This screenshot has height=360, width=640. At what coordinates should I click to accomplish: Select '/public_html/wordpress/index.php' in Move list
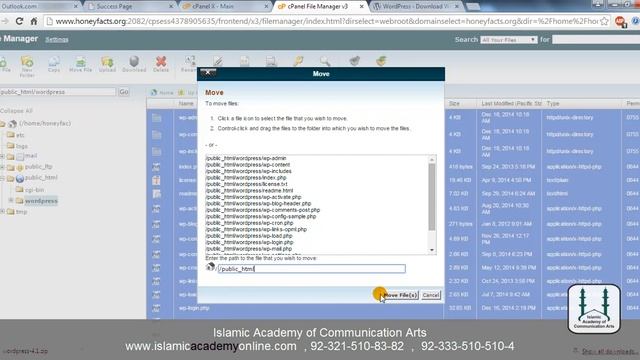pos(246,178)
